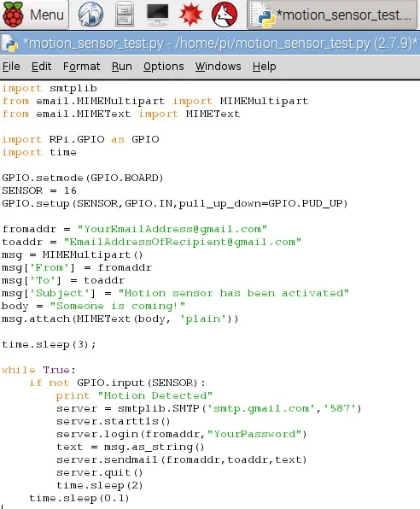
Task: Click the YourEmailAddress@gmail.com string
Action: pyautogui.click(x=172, y=229)
